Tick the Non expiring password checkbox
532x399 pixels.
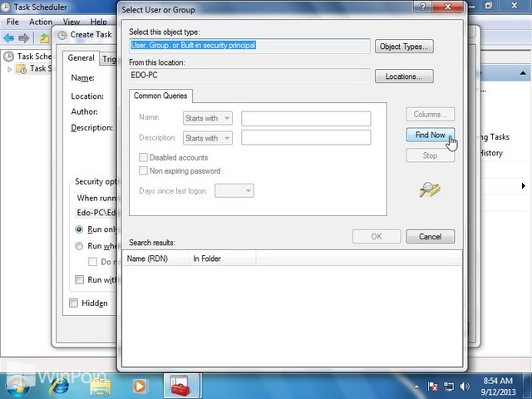[x=143, y=170]
